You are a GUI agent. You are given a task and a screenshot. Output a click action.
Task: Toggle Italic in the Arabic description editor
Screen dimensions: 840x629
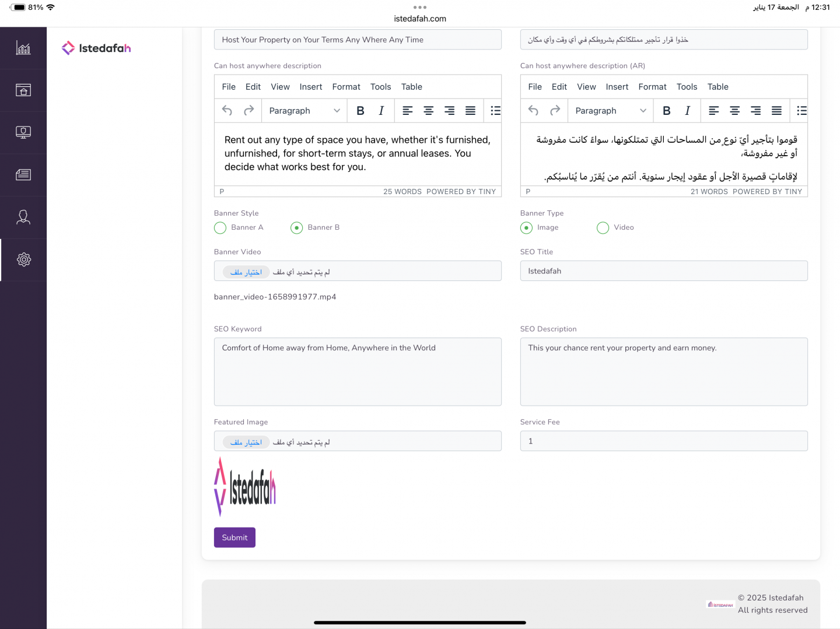click(687, 111)
